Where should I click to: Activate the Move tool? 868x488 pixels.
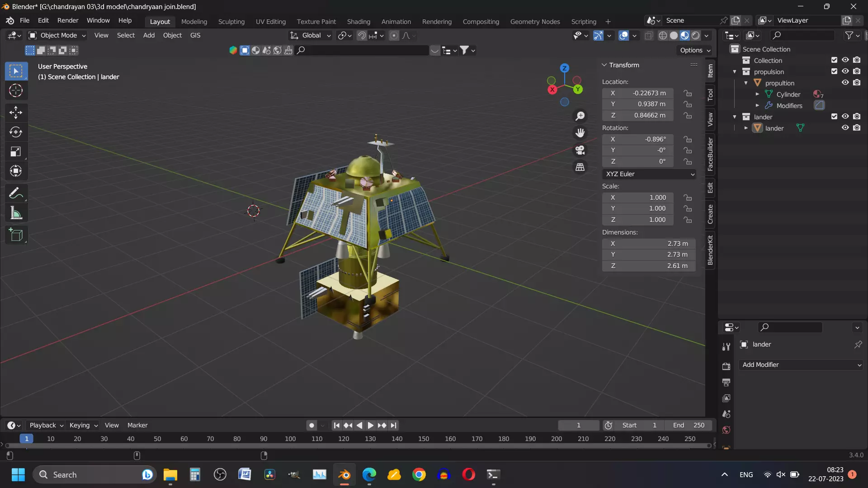16,112
